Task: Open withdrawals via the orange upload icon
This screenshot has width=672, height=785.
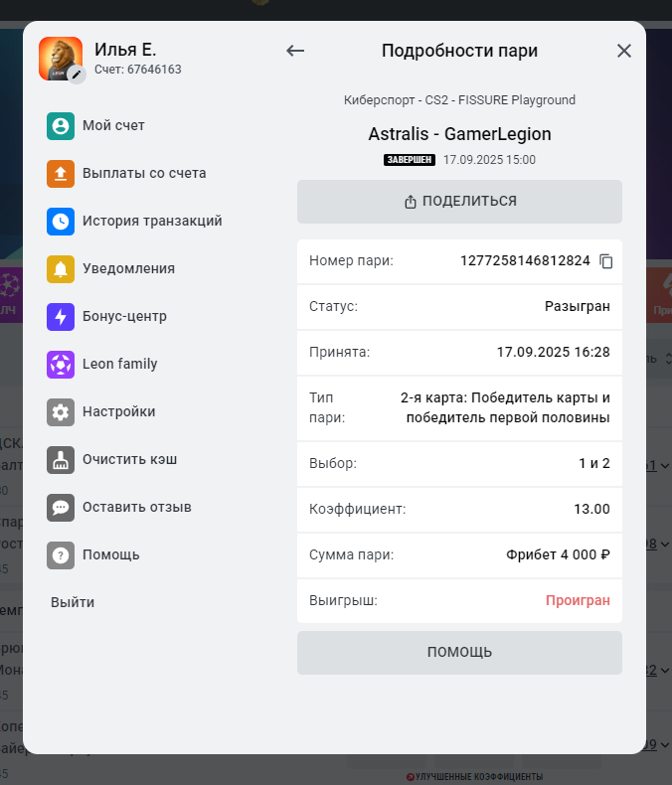Action: [61, 174]
